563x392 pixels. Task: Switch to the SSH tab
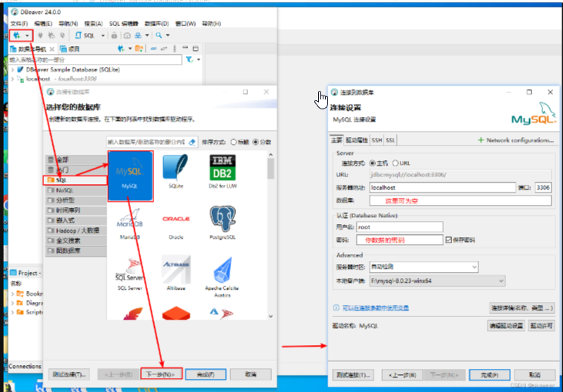[377, 140]
